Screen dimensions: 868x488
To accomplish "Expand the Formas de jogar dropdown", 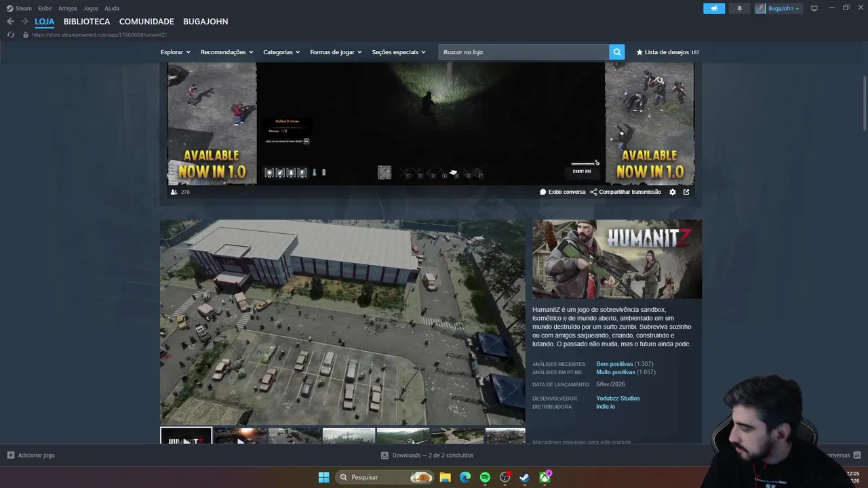I will click(336, 52).
